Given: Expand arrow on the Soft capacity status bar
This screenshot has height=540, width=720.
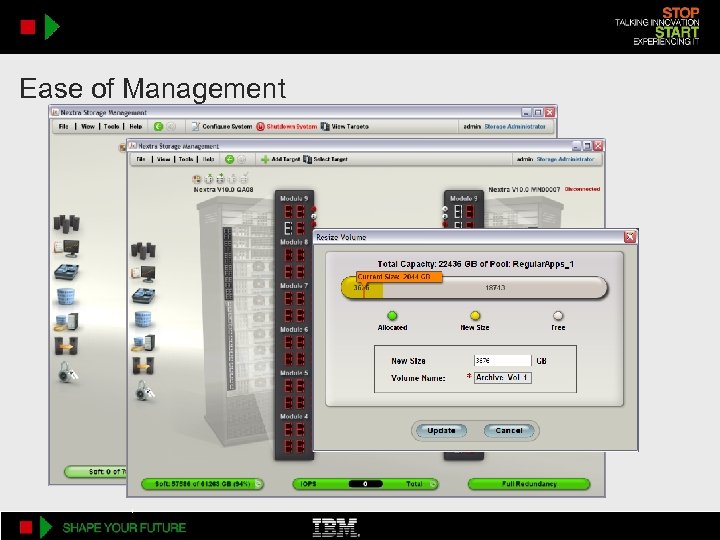Looking at the screenshot, I should (259, 484).
